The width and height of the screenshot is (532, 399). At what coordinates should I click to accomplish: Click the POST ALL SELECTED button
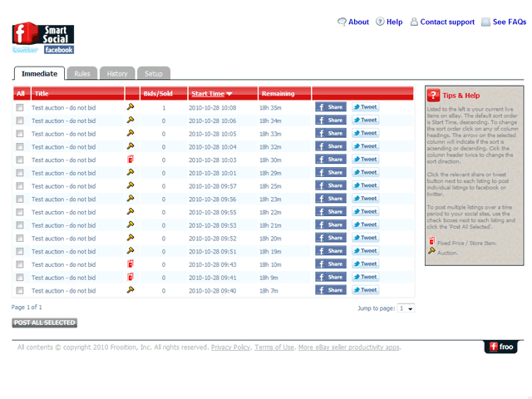point(44,323)
